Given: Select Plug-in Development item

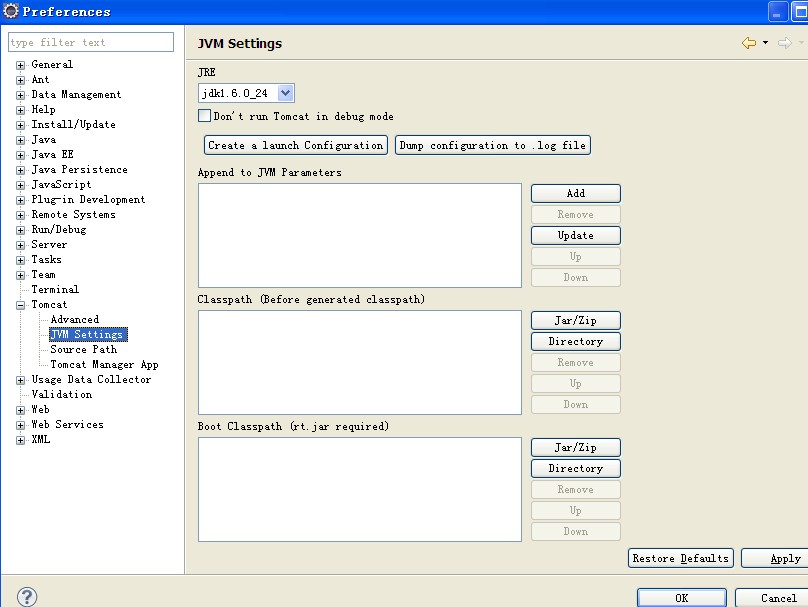Looking at the screenshot, I should point(88,199).
